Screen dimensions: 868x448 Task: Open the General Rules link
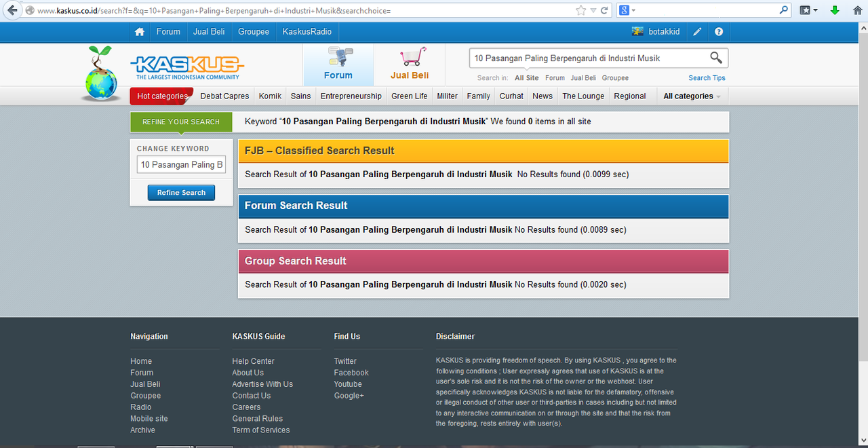258,419
